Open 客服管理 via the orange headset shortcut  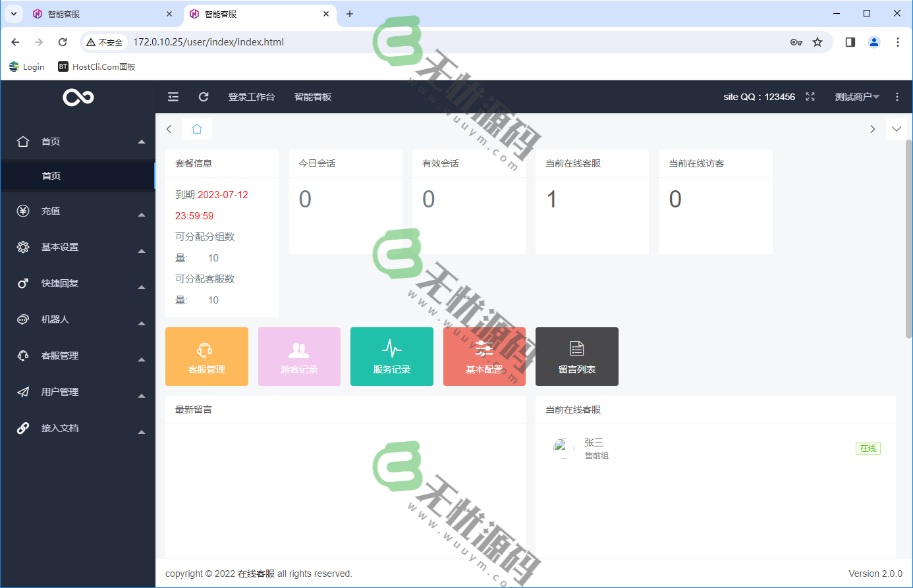[207, 356]
